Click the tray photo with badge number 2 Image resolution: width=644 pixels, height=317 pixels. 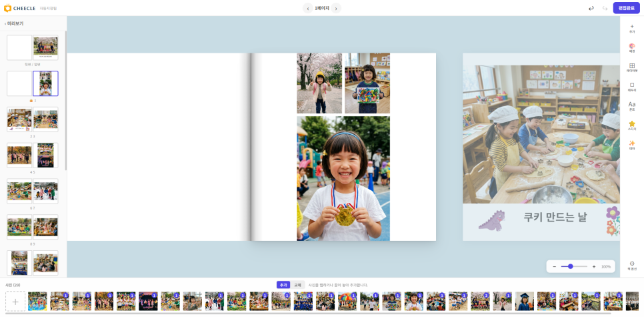(480, 302)
